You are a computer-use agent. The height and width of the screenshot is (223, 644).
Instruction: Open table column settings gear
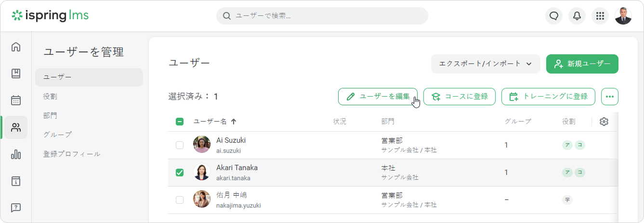[604, 122]
